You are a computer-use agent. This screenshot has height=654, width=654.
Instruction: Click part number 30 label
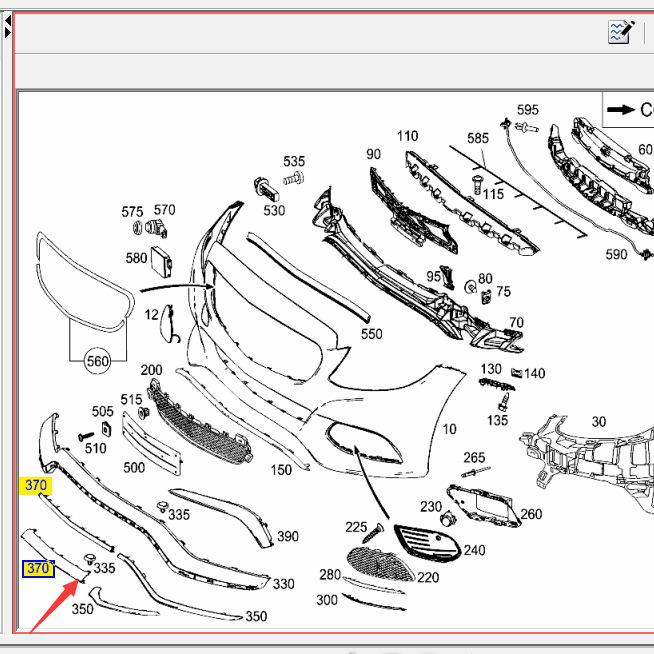click(598, 422)
